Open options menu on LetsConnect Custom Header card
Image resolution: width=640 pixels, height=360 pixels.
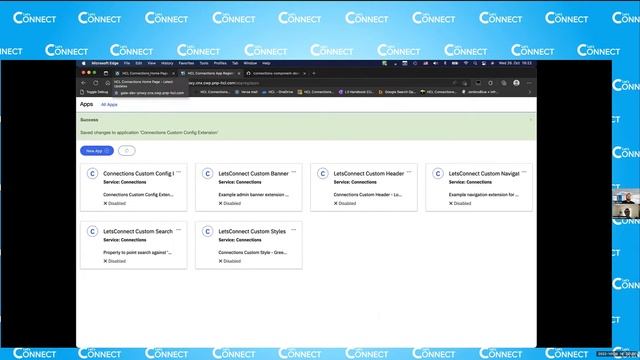click(409, 172)
